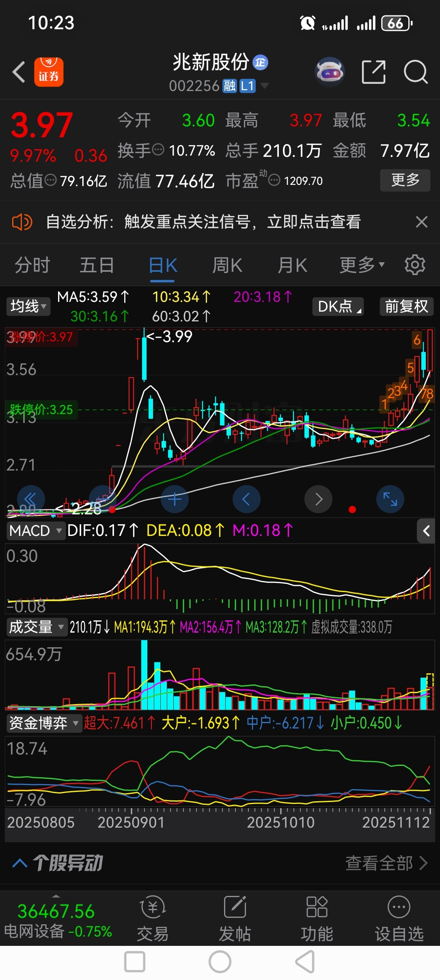Move chart right with the arrow button

pos(318,499)
